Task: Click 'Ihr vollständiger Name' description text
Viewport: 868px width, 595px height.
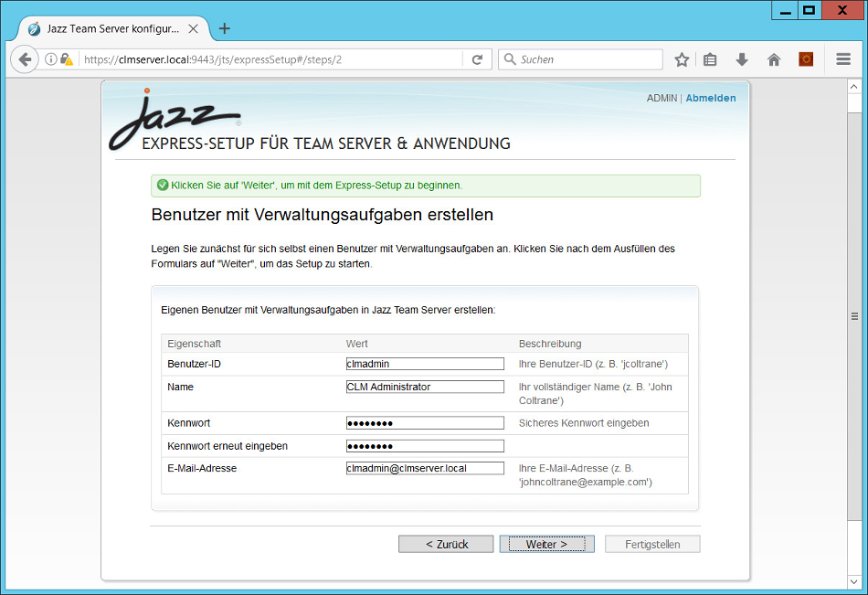Action: (596, 393)
